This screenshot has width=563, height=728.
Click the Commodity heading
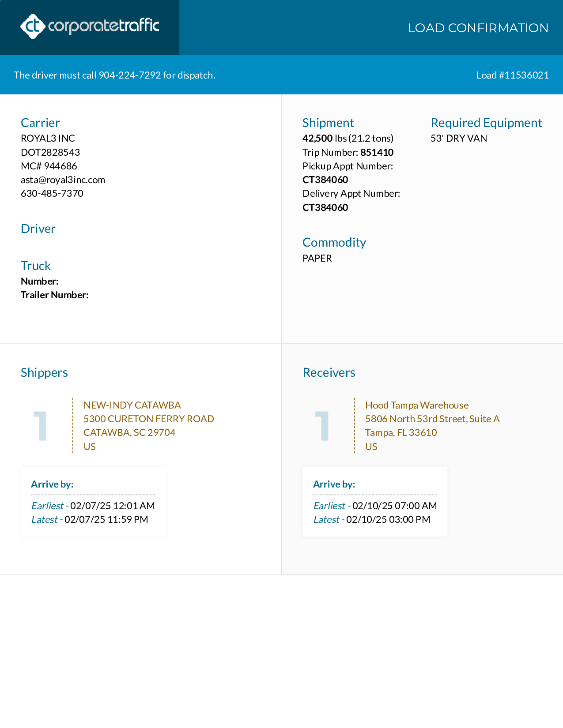(x=334, y=242)
